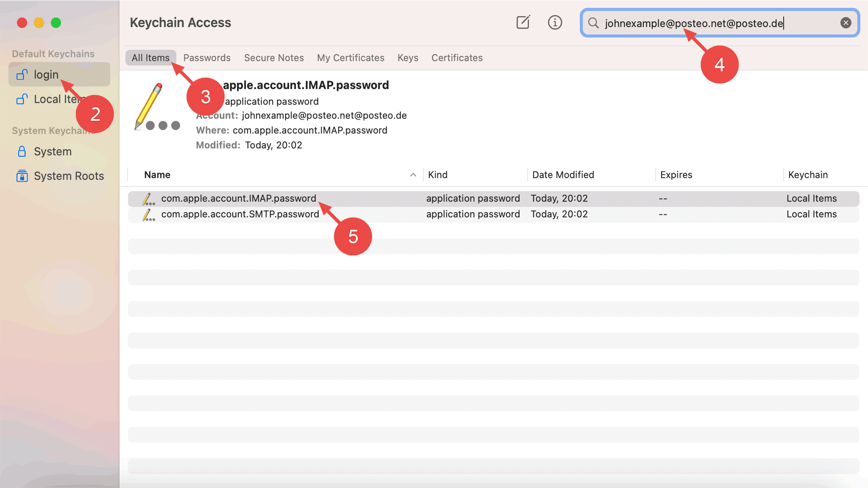Select the com.apple.account.IMAP.password row

pyautogui.click(x=239, y=199)
